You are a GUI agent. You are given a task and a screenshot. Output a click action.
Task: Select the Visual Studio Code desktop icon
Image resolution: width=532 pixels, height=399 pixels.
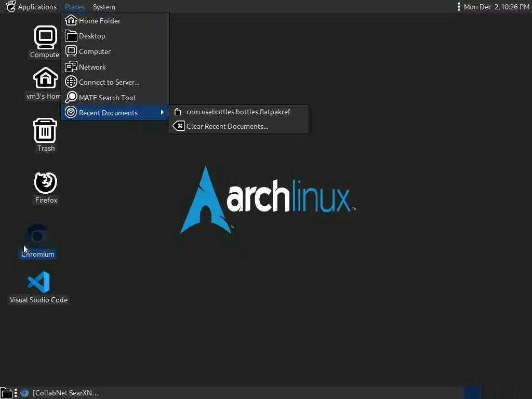[38, 282]
